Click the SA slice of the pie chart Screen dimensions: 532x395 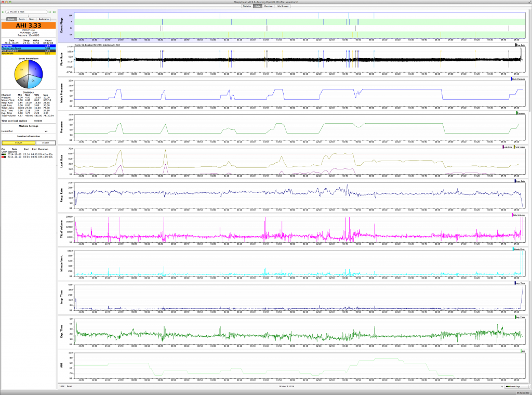[x=22, y=69]
